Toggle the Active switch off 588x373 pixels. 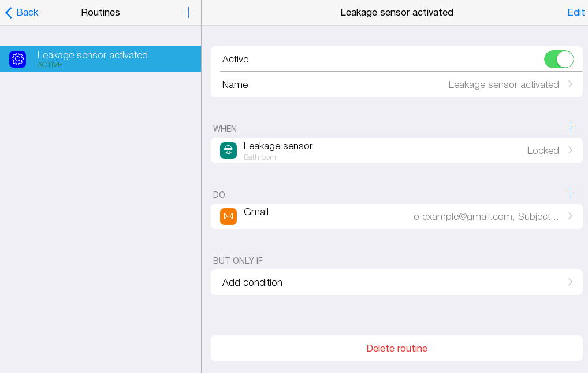click(558, 59)
